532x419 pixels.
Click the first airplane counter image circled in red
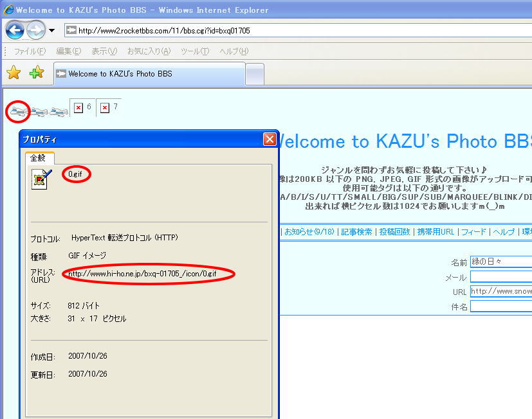18,112
